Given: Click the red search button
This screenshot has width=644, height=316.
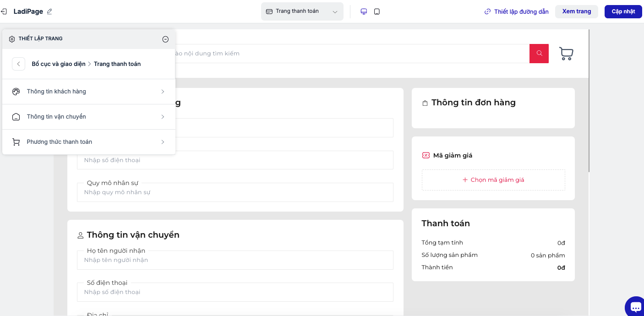Looking at the screenshot, I should [539, 54].
